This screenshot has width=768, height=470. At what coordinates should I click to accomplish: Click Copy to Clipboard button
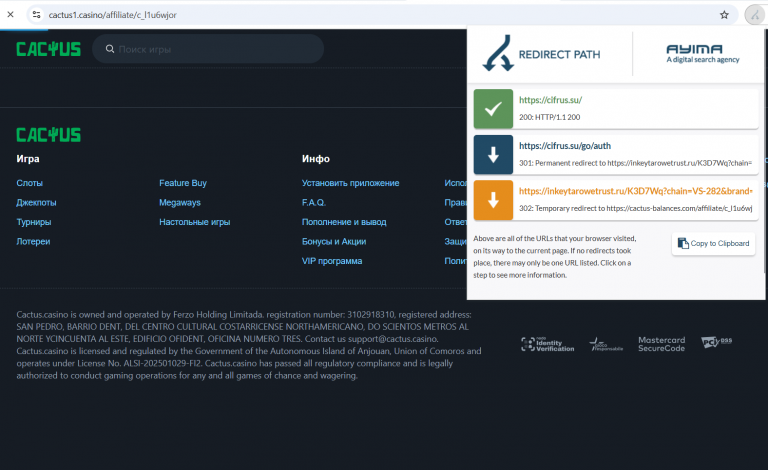(713, 243)
